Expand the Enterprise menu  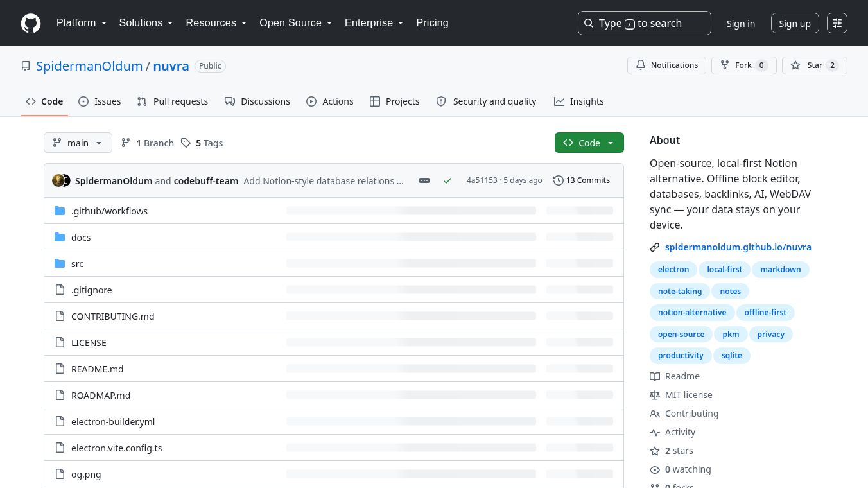click(374, 23)
